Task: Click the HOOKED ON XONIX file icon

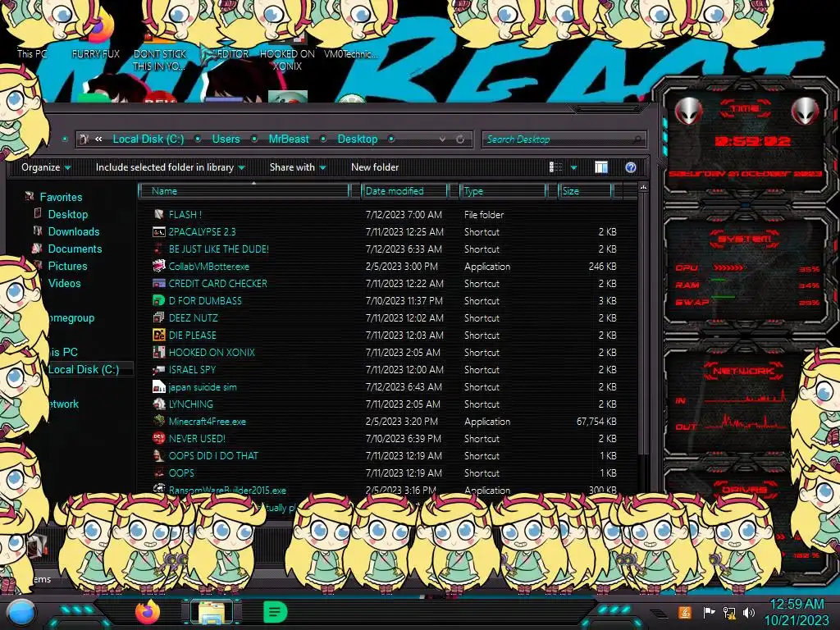Action: [158, 352]
